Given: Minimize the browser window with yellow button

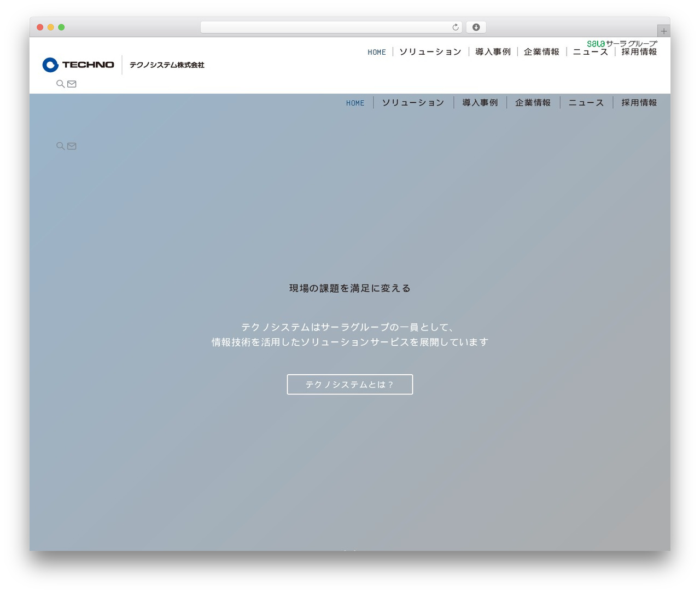Looking at the screenshot, I should coord(51,27).
